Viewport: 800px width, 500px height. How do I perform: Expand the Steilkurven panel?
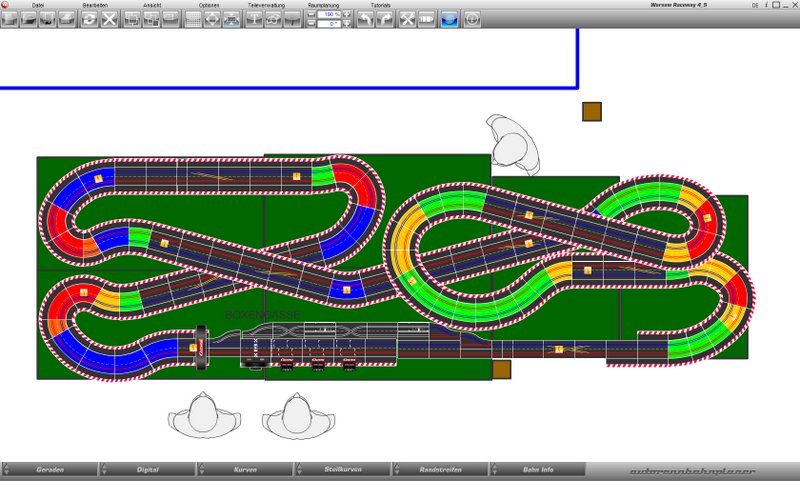343,469
